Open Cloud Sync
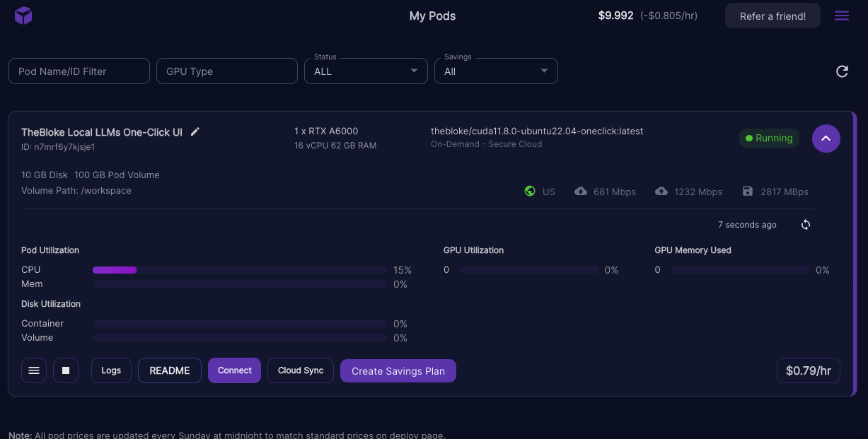The height and width of the screenshot is (439, 868). point(301,370)
